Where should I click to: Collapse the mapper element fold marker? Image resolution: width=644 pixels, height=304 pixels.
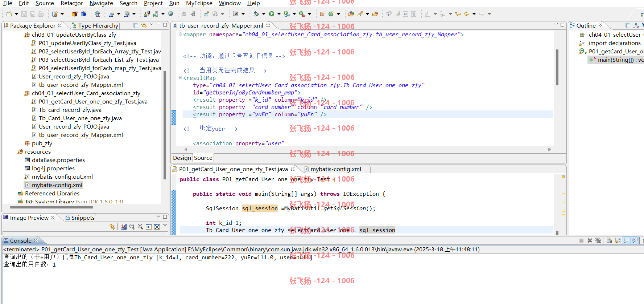(x=180, y=34)
